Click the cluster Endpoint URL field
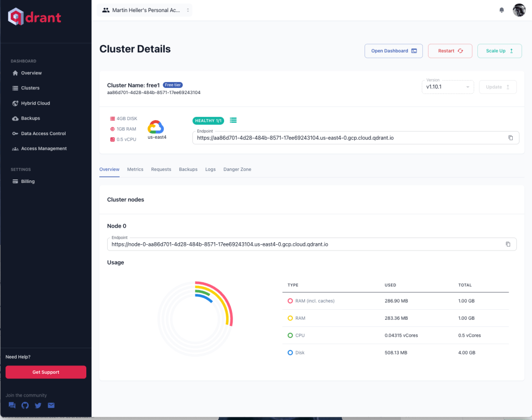 (356, 138)
